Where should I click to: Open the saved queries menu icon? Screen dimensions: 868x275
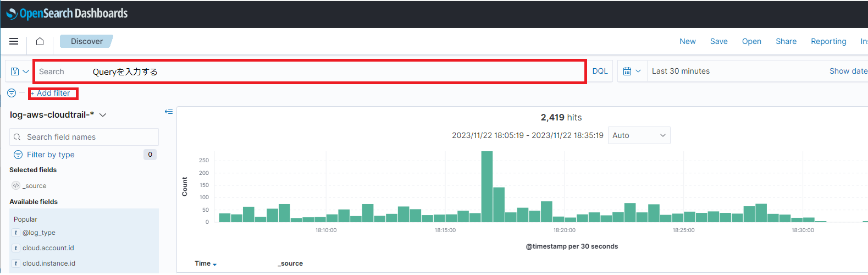[20, 71]
